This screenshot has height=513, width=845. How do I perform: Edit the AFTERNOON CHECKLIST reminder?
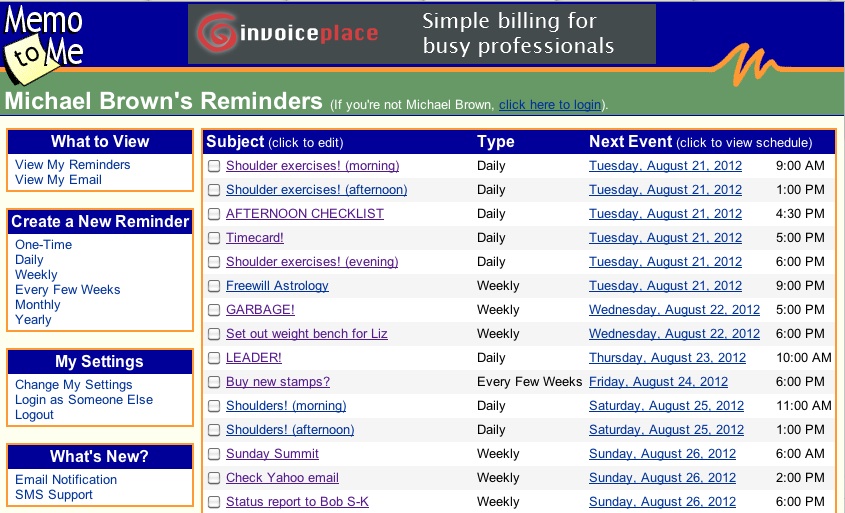304,214
